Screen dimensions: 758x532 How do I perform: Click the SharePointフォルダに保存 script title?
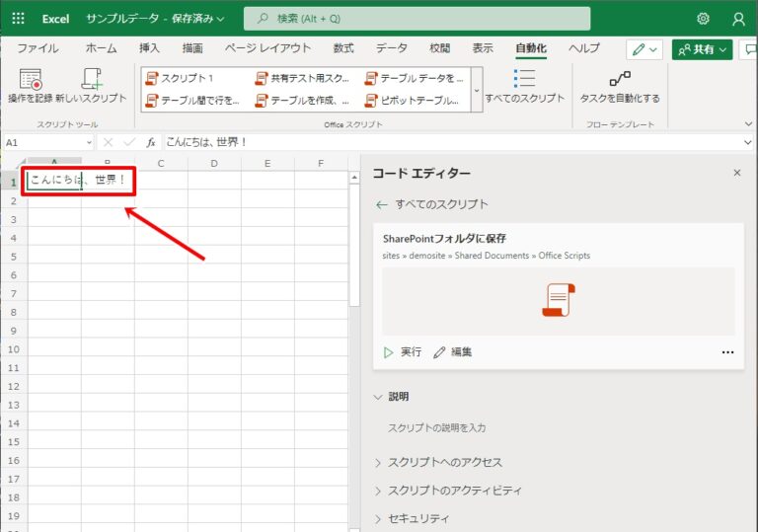point(444,239)
